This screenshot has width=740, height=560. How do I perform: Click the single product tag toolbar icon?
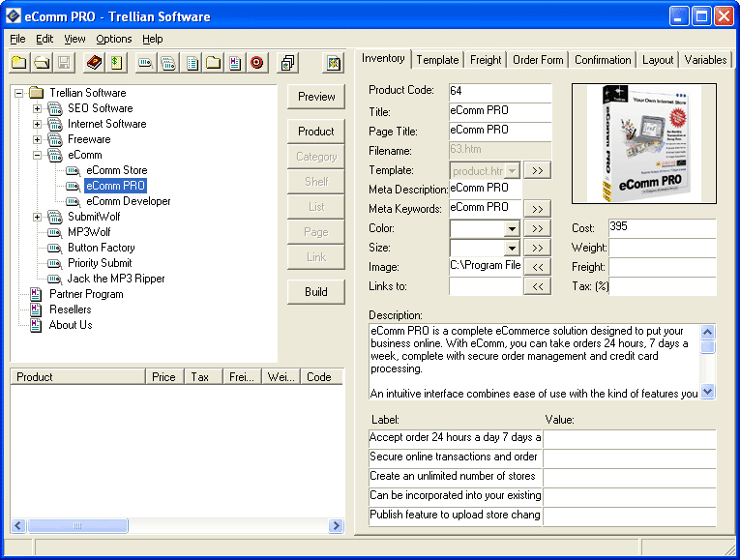(x=146, y=62)
